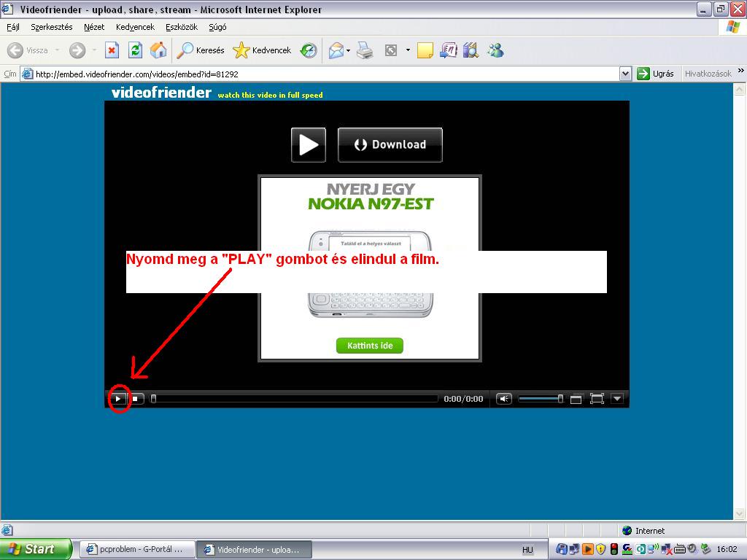Viewport: 747px width, 560px height.
Task: Go to the Home page icon
Action: tap(158, 50)
